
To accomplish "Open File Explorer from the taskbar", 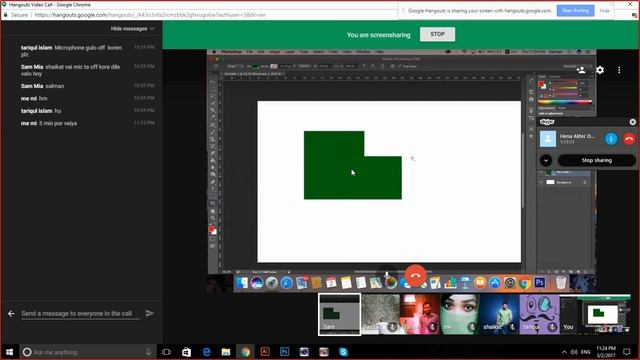I will (226, 352).
